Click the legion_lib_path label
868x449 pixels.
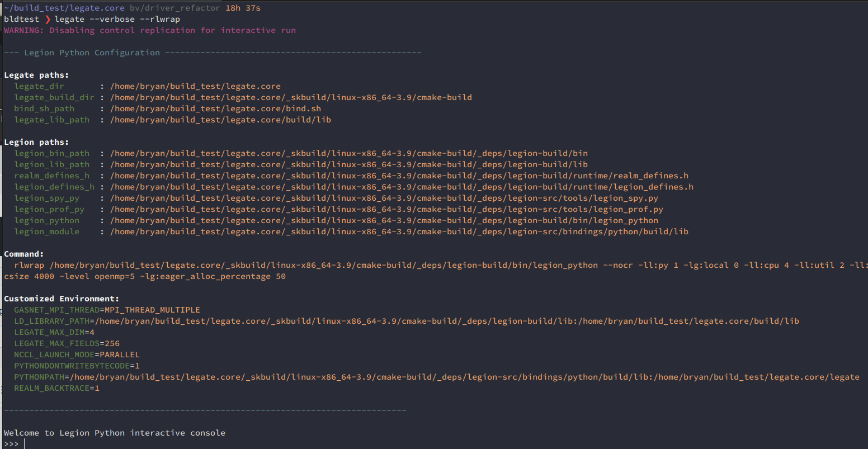[51, 164]
